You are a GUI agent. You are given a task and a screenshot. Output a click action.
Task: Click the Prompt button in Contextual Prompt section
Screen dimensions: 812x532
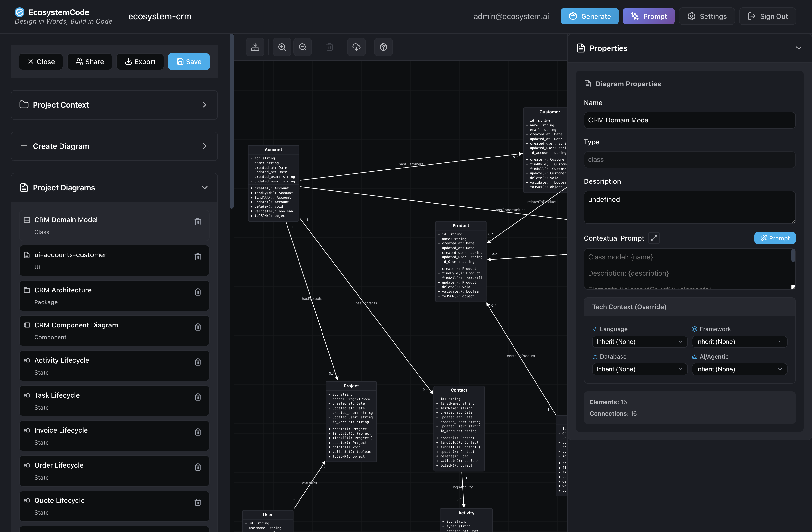click(775, 238)
